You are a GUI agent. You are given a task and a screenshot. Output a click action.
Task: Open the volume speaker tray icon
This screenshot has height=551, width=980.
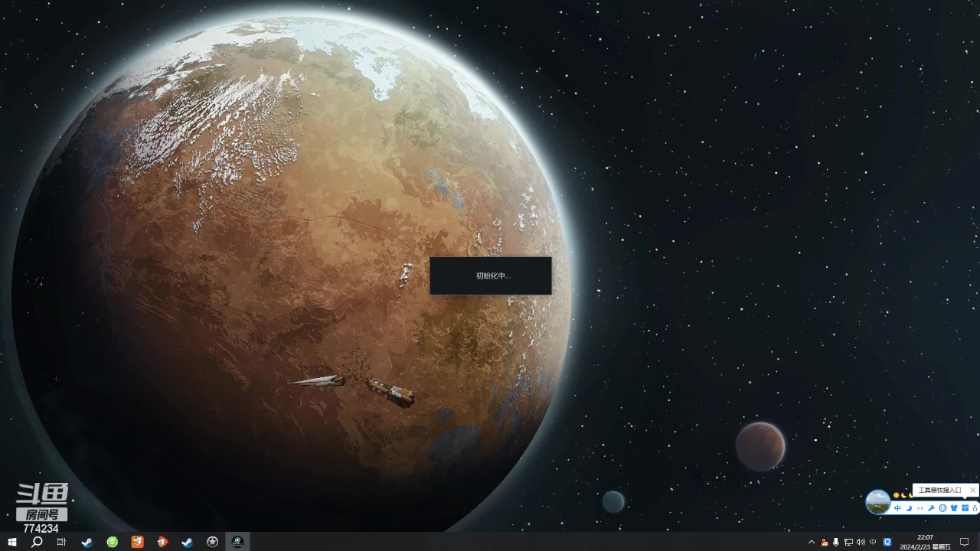(861, 542)
